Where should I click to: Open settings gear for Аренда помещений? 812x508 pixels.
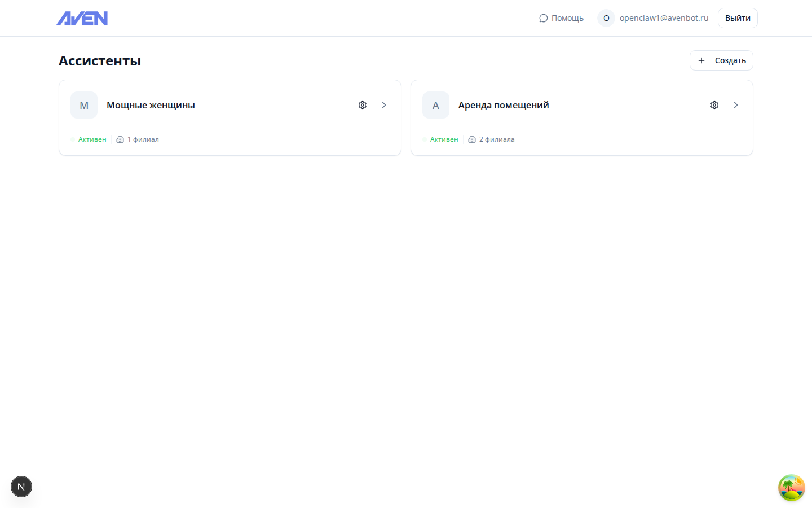714,105
